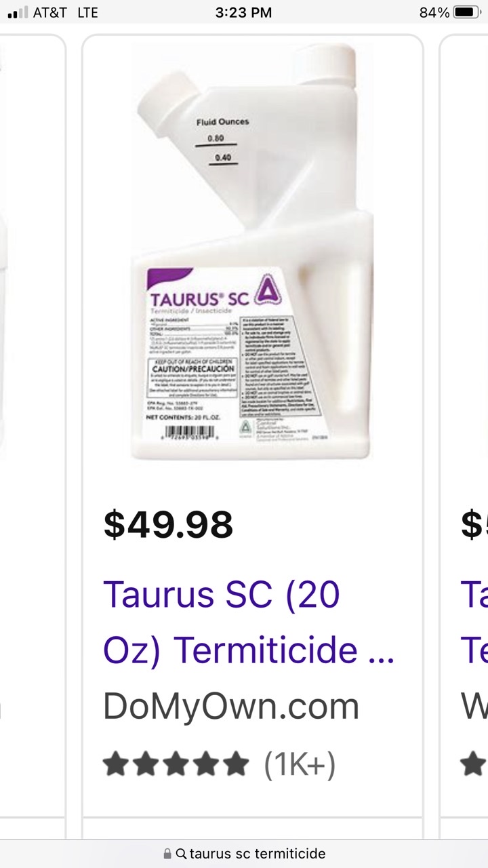Tap the 3:23 PM clock

243,12
